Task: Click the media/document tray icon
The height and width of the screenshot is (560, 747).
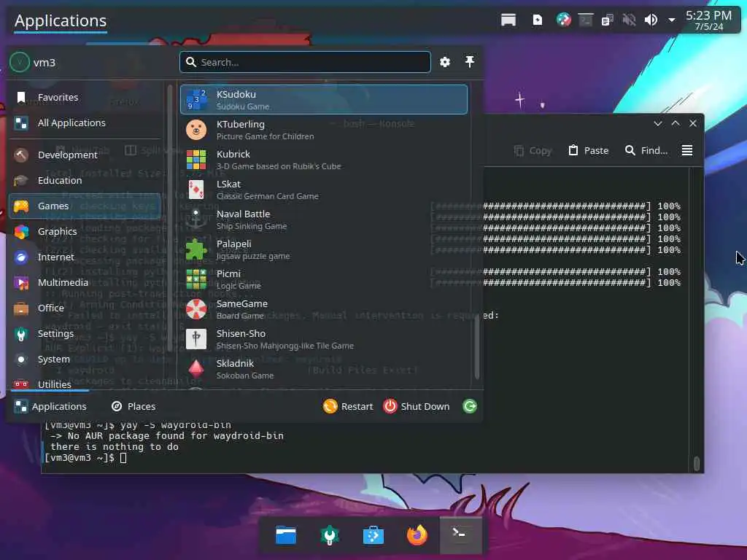Action: pos(538,20)
